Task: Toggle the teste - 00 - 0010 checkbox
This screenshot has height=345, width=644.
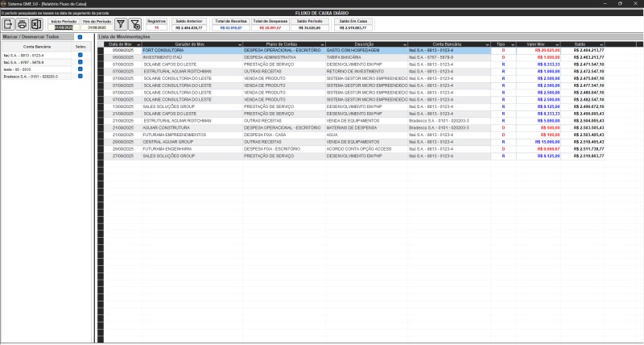Action: (80, 69)
